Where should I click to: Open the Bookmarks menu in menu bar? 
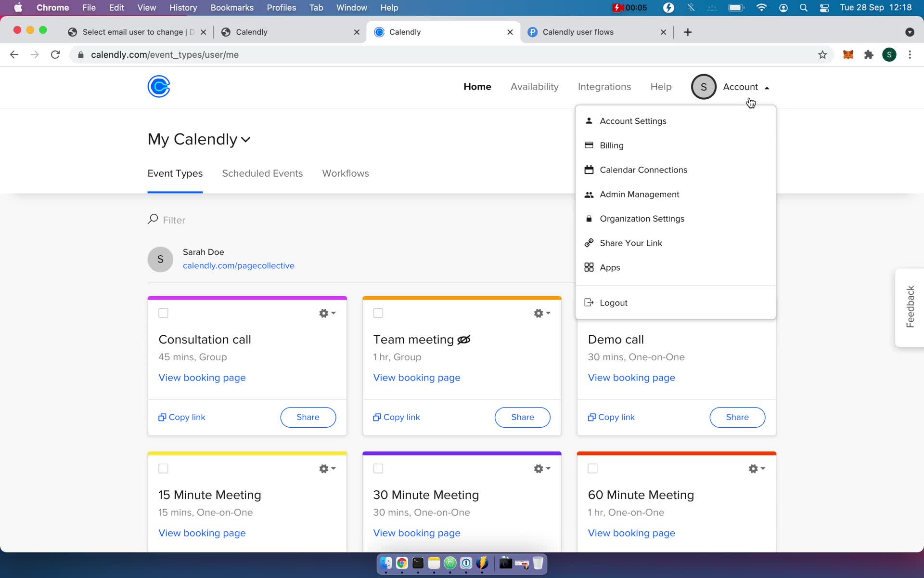pyautogui.click(x=232, y=8)
